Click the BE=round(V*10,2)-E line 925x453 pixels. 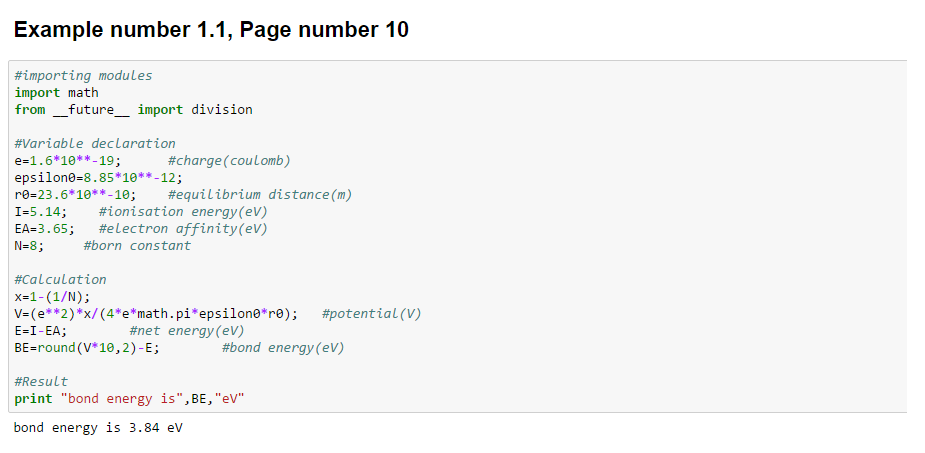pyautogui.click(x=87, y=348)
